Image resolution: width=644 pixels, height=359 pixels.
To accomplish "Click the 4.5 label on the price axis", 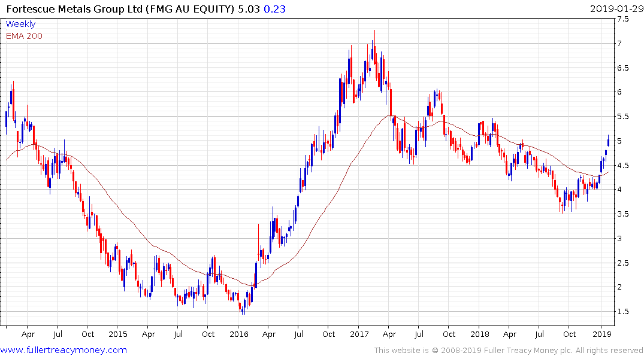I will click(x=622, y=165).
